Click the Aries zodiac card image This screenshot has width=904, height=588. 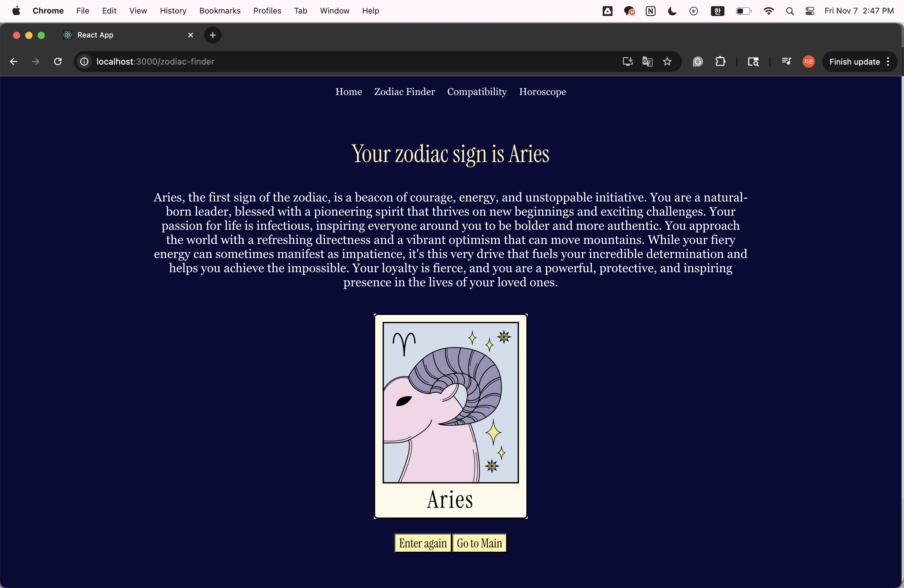pos(450,416)
